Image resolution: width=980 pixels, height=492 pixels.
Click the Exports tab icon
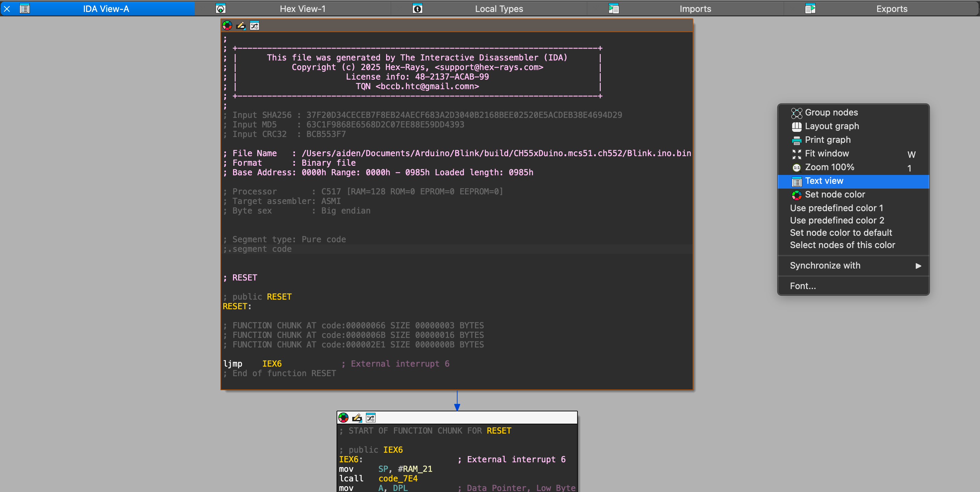tap(810, 9)
